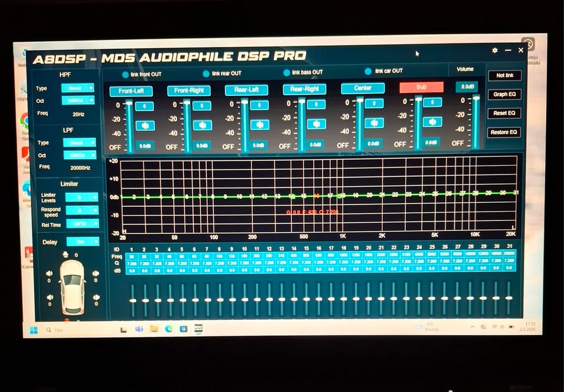Toggle Sub channel phase 0 button
564x392 pixels.
point(432,102)
